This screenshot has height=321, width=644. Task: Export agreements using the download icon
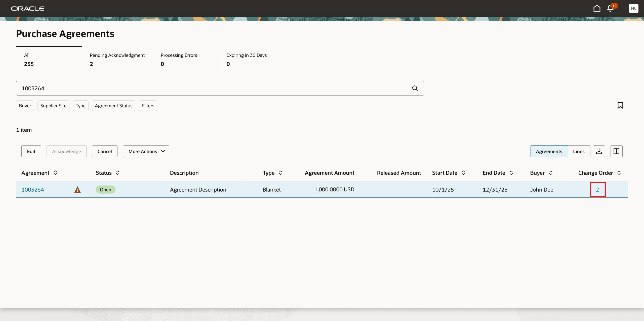599,151
